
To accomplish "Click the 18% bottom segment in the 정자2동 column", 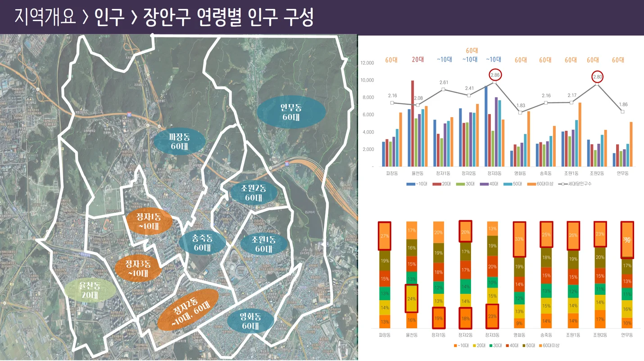I will [466, 318].
